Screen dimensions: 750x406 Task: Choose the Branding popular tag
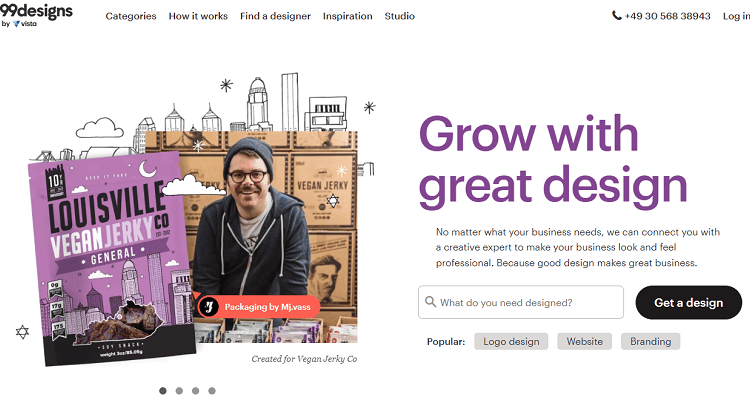[x=650, y=341]
